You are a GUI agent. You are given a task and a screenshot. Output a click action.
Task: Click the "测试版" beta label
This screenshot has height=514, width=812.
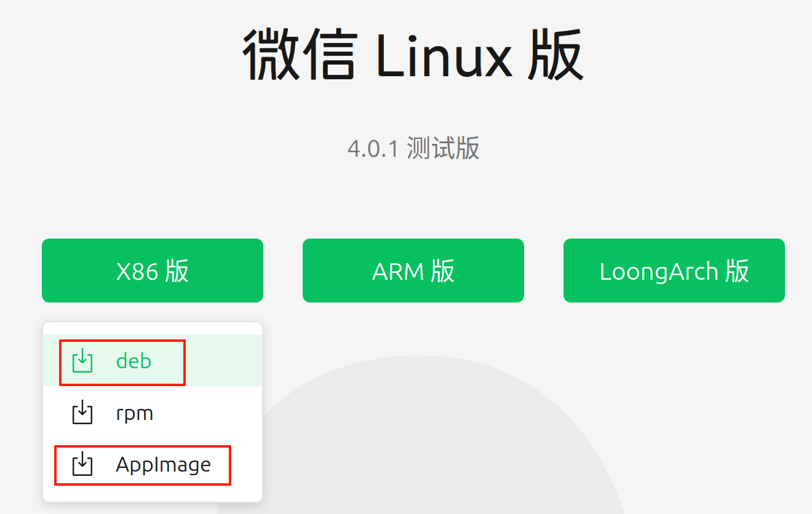coord(443,149)
